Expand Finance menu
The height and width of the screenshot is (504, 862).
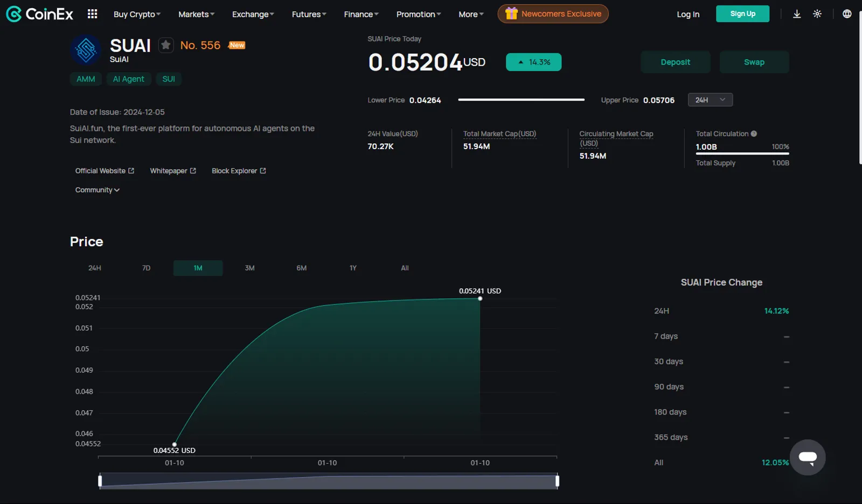[x=361, y=14]
